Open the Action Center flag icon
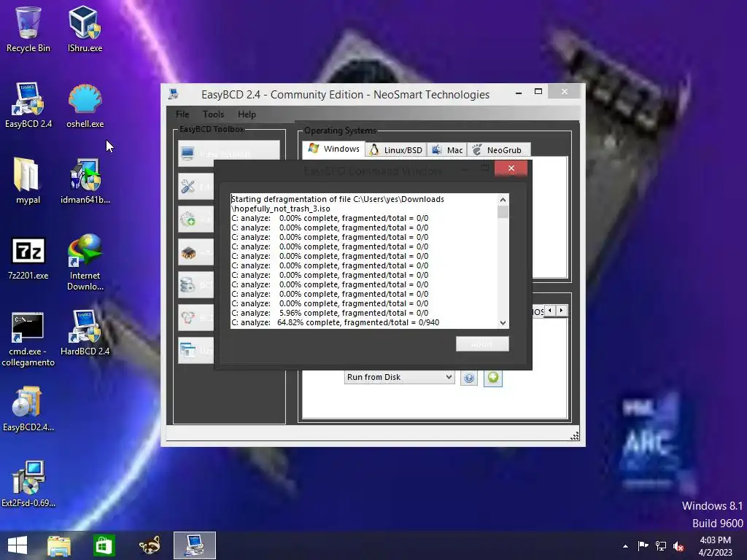 point(643,546)
